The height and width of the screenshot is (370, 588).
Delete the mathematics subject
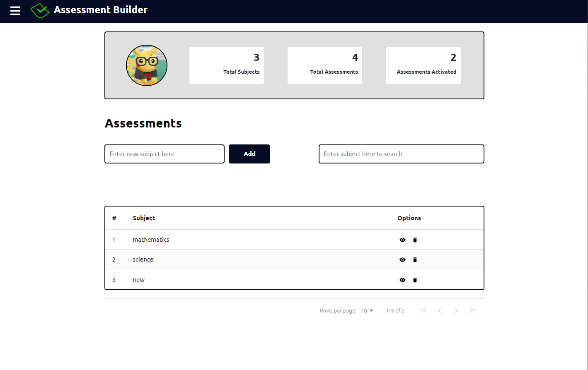(415, 240)
